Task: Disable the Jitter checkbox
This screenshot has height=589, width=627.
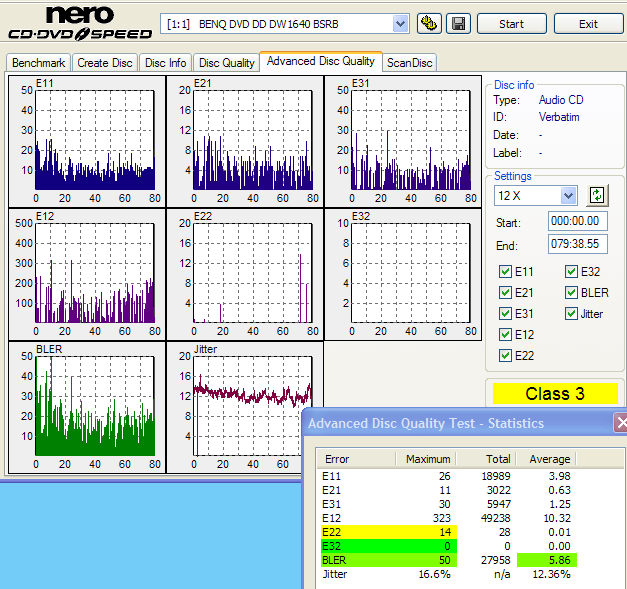Action: (x=571, y=313)
